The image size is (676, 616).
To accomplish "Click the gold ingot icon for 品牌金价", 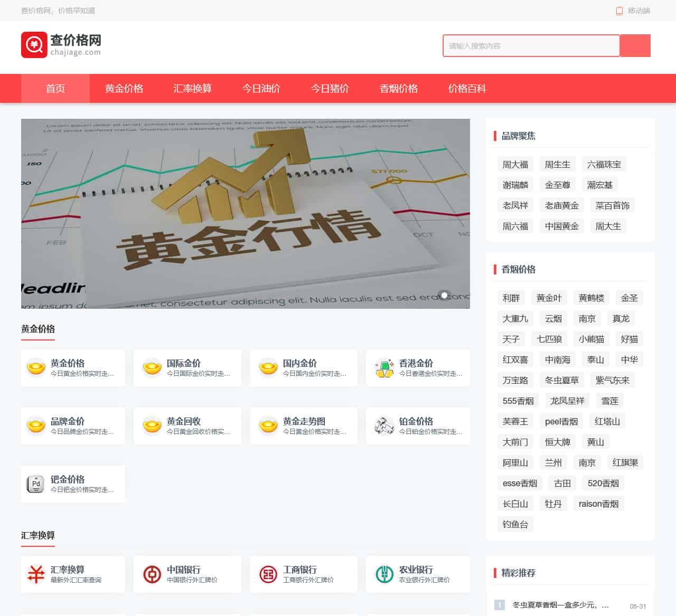I will point(36,425).
